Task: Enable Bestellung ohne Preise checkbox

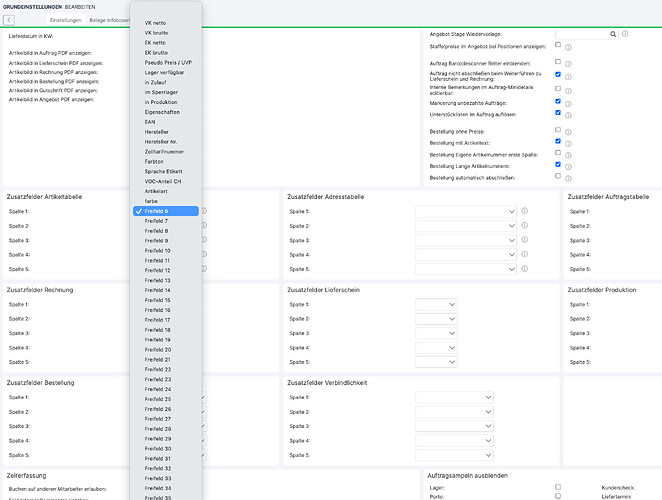Action: click(558, 130)
